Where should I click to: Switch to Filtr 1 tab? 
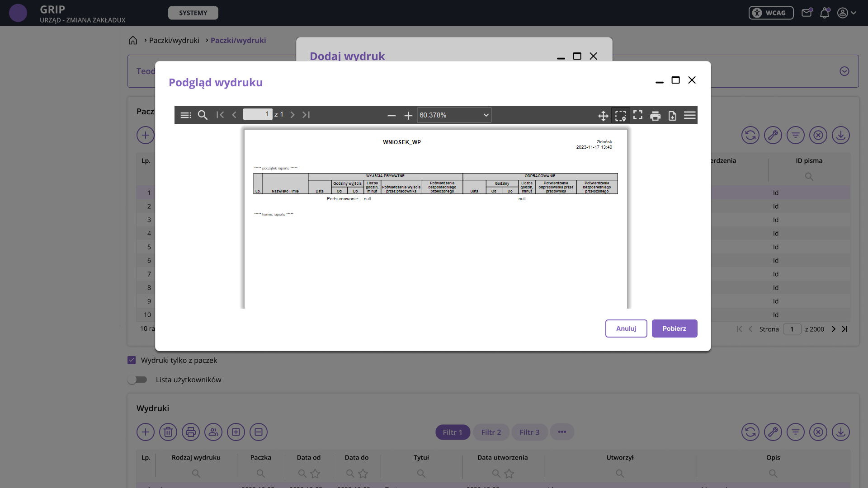coord(453,432)
